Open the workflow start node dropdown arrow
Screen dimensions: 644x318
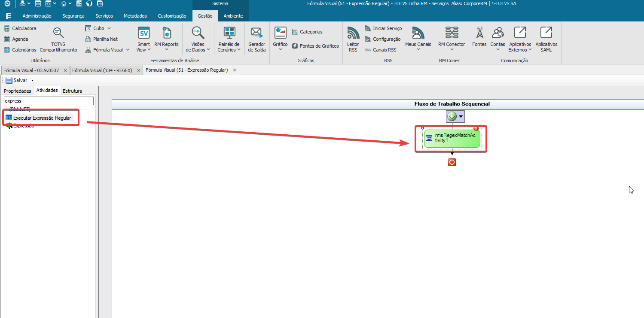tap(461, 116)
